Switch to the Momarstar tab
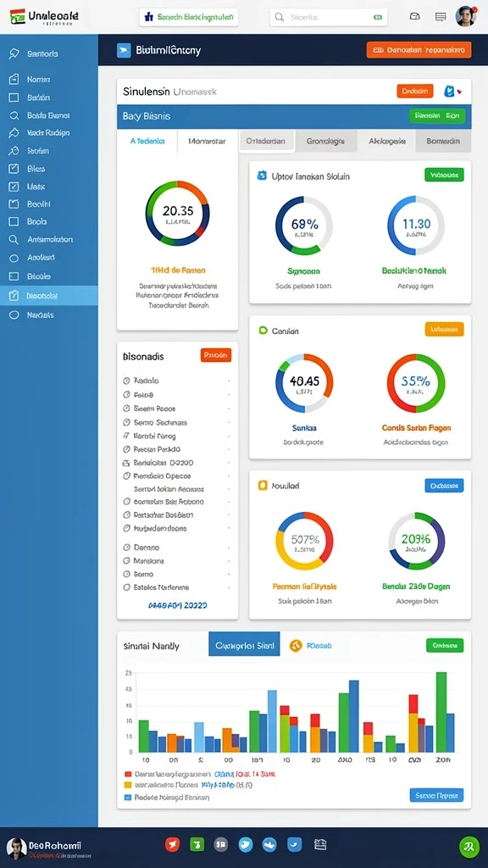488x868 pixels. click(x=207, y=142)
